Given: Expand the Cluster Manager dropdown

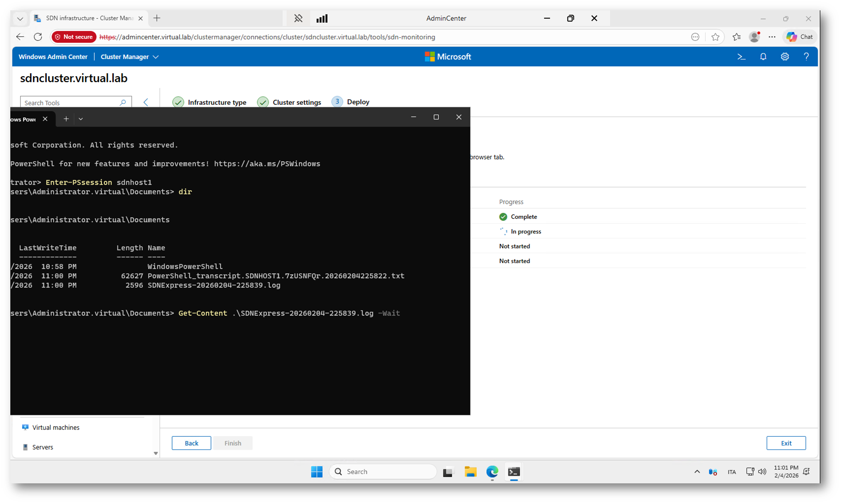Looking at the screenshot, I should click(129, 57).
